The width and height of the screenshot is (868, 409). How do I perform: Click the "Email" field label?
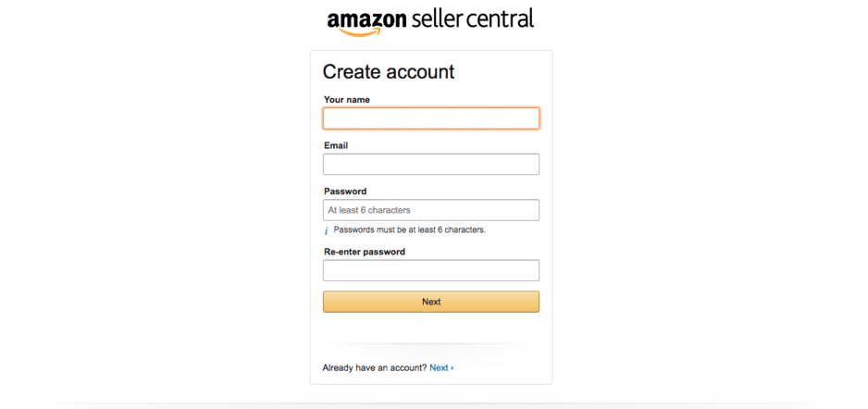(x=336, y=145)
